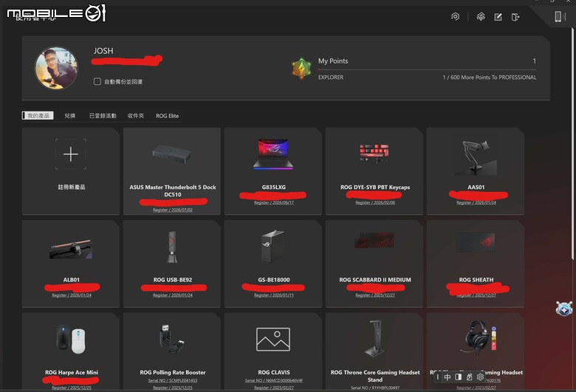Click the My Points lightning badge icon
Viewport: 576px width, 392px height.
coord(301,69)
